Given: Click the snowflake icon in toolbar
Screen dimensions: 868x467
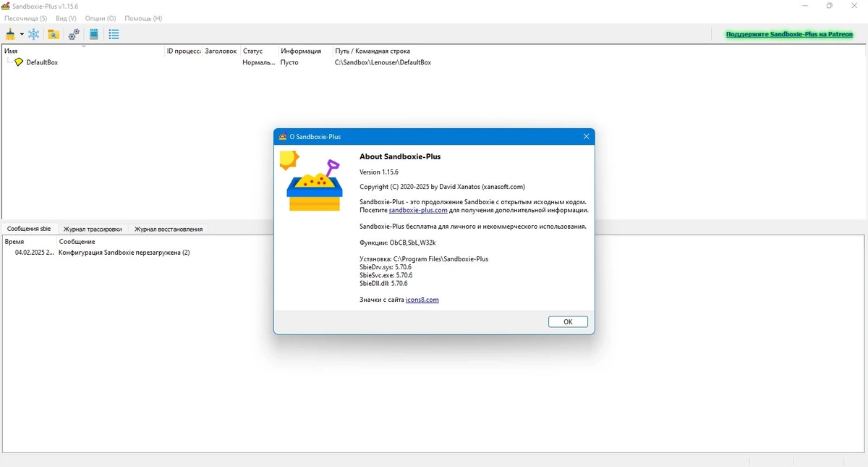Looking at the screenshot, I should pyautogui.click(x=33, y=34).
